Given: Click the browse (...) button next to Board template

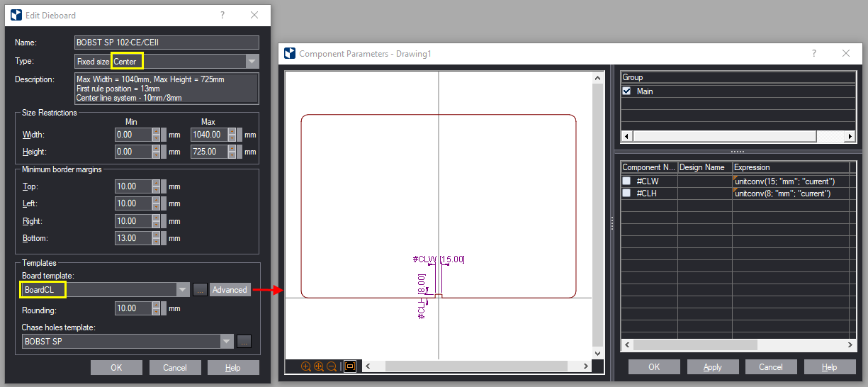Looking at the screenshot, I should [200, 290].
